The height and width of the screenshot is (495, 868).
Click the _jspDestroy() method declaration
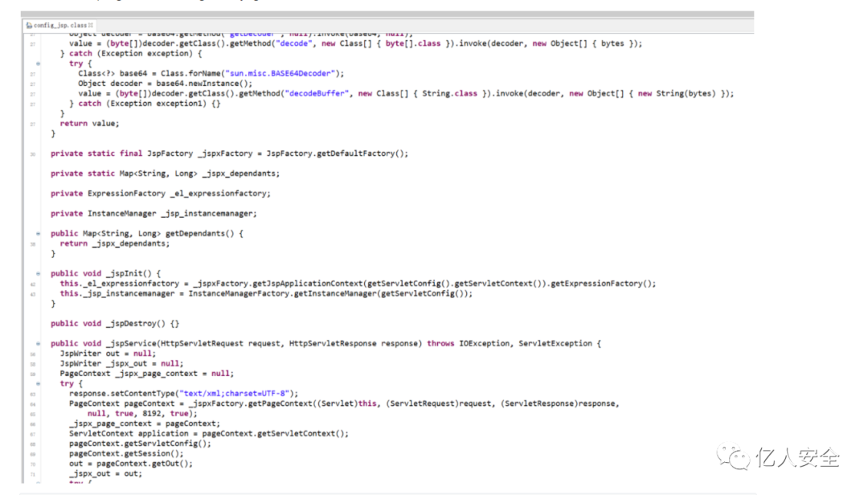coord(115,323)
